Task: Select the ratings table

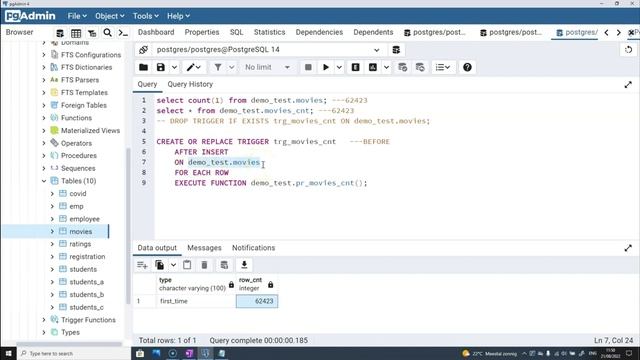Action: [80, 244]
